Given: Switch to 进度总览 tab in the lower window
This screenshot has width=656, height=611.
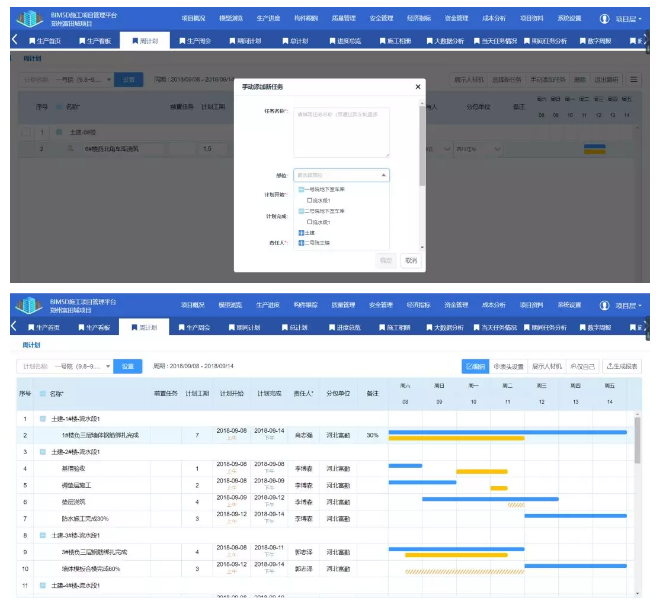Looking at the screenshot, I should coord(344,327).
